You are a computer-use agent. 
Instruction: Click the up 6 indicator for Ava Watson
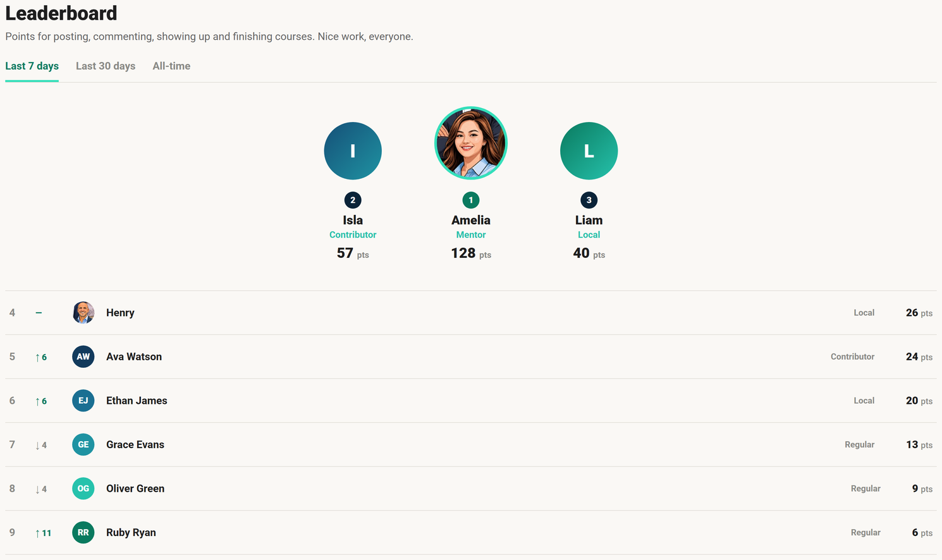tap(41, 357)
